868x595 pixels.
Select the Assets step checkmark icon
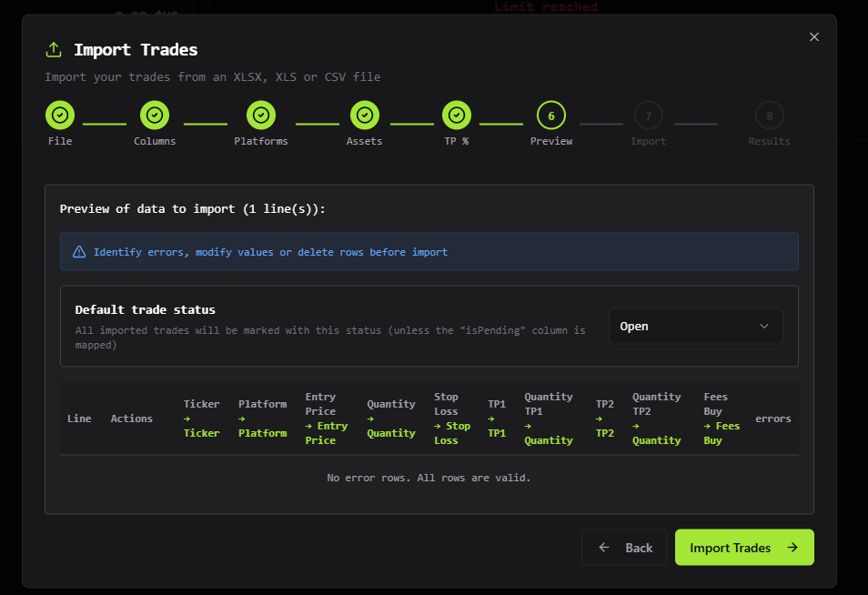pos(364,116)
